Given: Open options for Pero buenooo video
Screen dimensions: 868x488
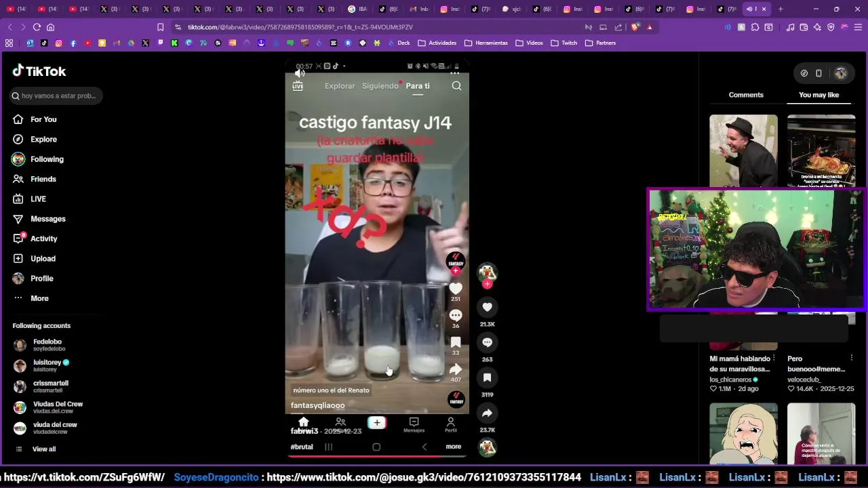Looking at the screenshot, I should [x=851, y=358].
